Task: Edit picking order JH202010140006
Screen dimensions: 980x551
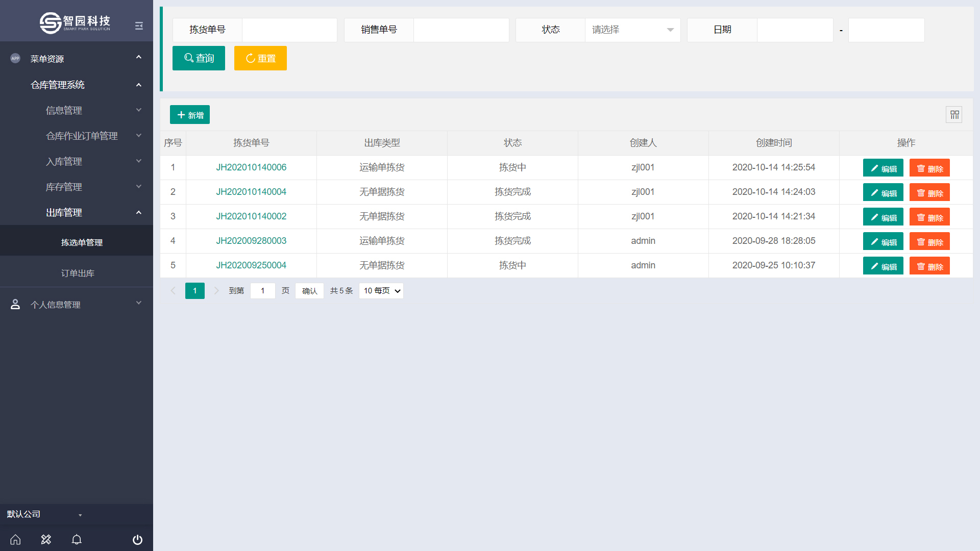Action: 883,168
